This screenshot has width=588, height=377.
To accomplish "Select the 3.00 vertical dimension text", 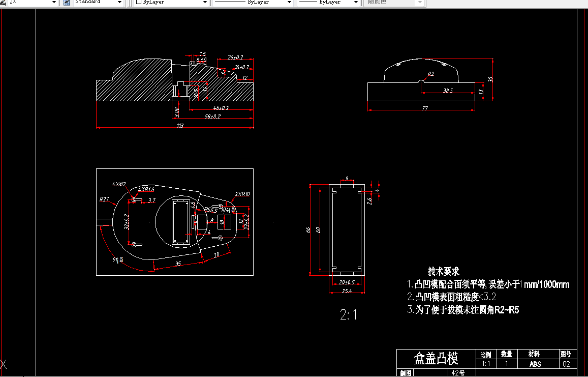I will 177,112.
